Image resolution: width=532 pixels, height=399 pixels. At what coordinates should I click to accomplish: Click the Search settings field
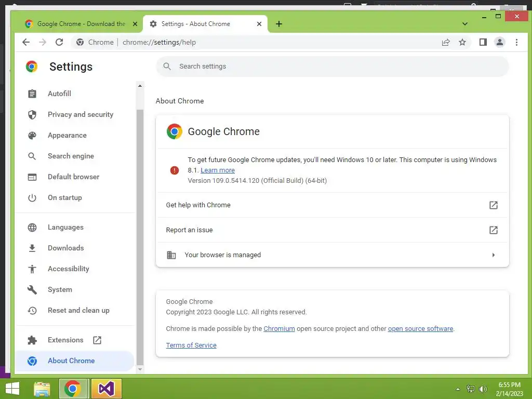(x=332, y=66)
